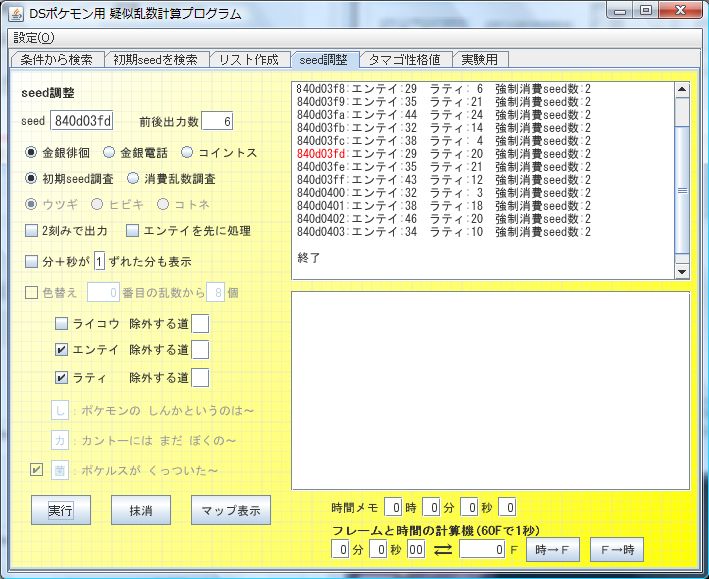The width and height of the screenshot is (709, 579).
Task: Click the 840d03fa result row
Action: pos(444,115)
